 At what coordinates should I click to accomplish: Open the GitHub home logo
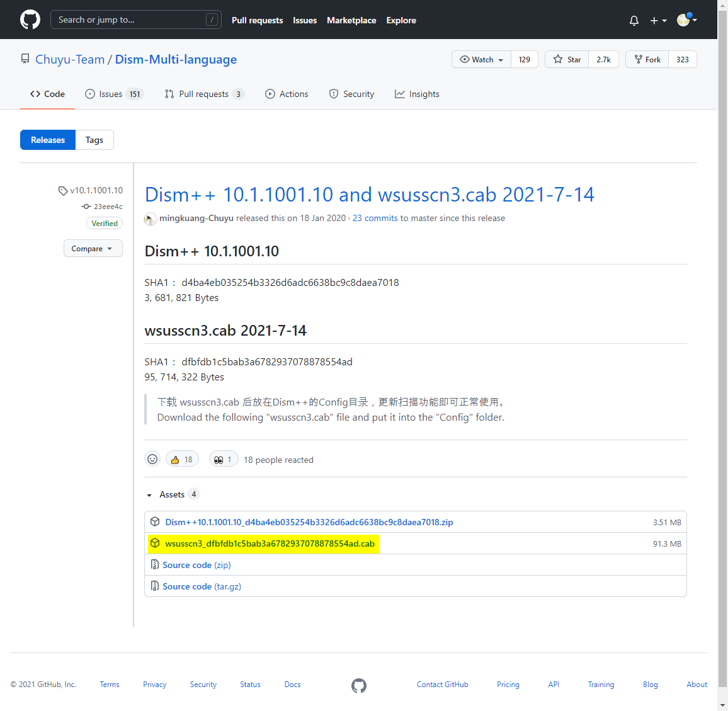(30, 20)
